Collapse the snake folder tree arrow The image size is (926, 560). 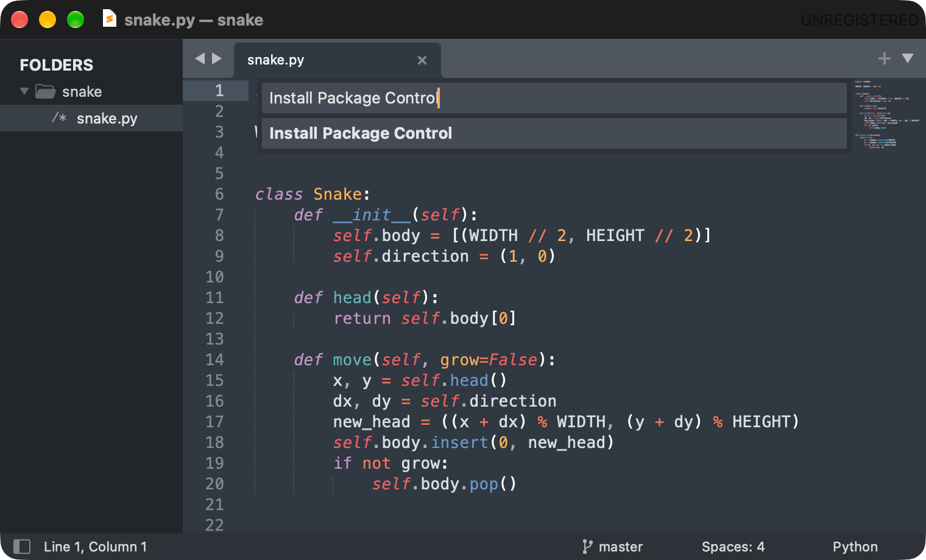[24, 91]
